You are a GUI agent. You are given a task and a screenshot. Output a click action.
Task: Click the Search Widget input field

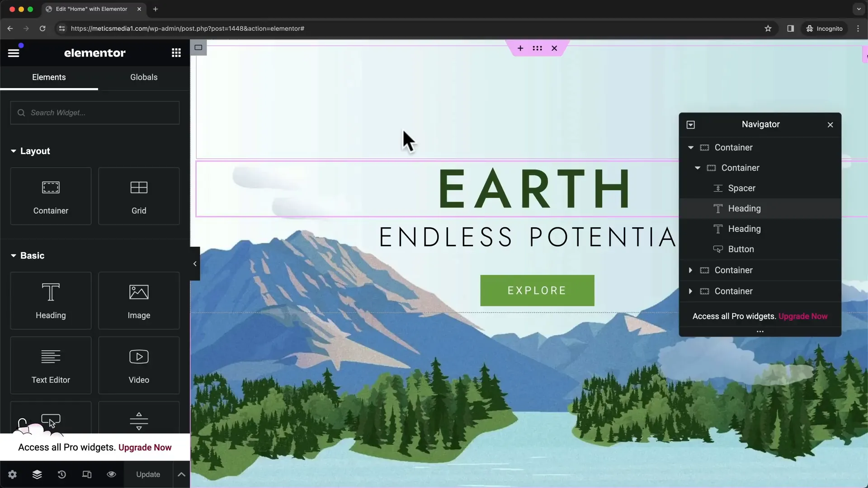coord(95,113)
